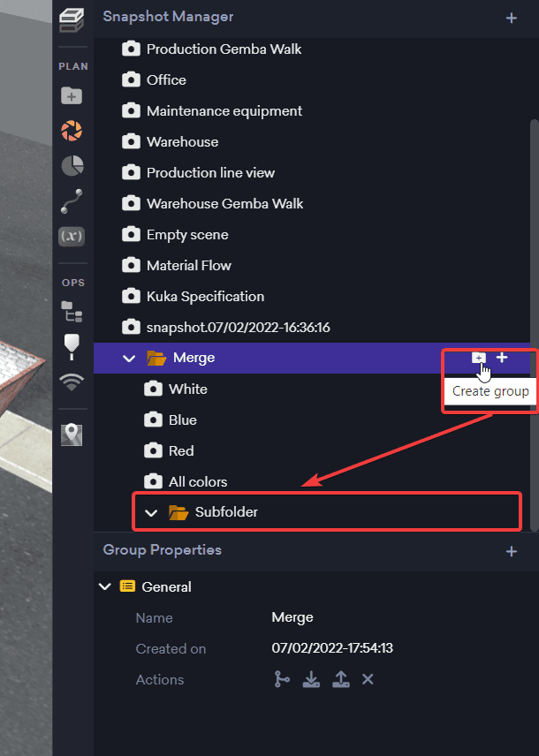Select the Warehouse Gemba Walk snapshot
This screenshot has width=539, height=756.
tap(224, 203)
